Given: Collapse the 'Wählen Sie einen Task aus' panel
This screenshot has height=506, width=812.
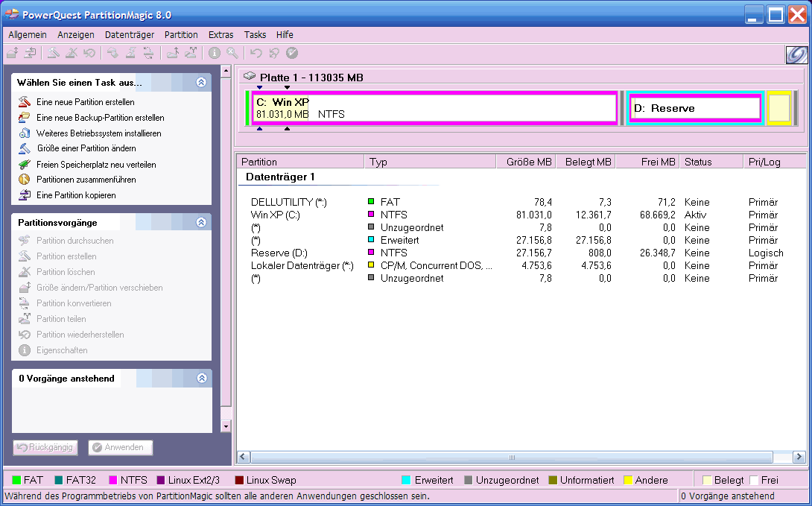Looking at the screenshot, I should click(x=201, y=82).
